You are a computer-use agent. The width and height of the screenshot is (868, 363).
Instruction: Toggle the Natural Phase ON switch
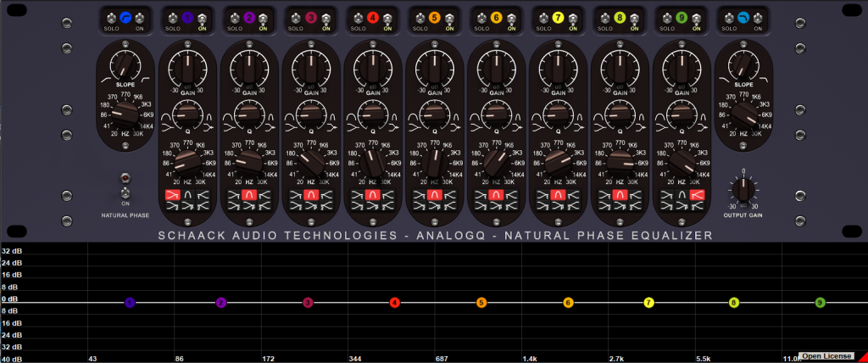(125, 193)
